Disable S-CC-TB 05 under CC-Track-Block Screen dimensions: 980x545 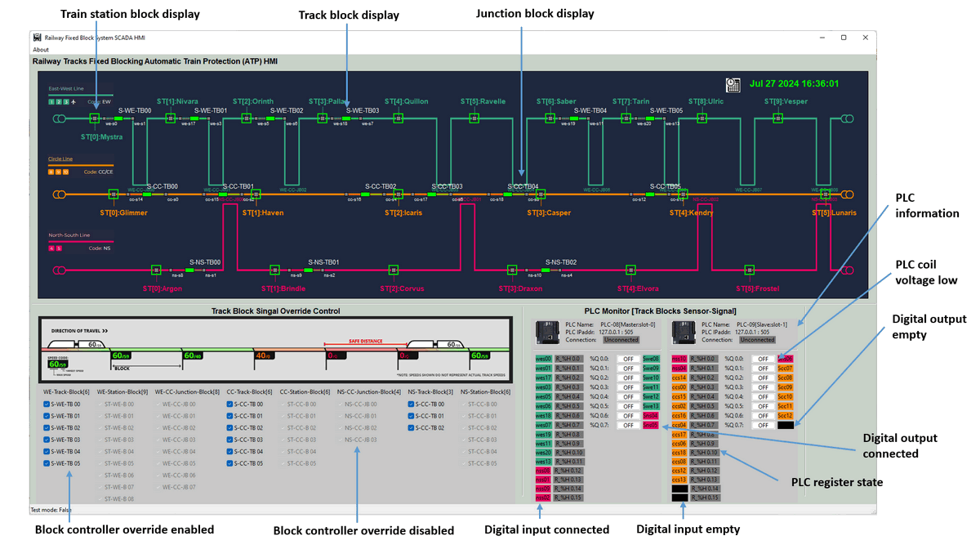tap(230, 463)
